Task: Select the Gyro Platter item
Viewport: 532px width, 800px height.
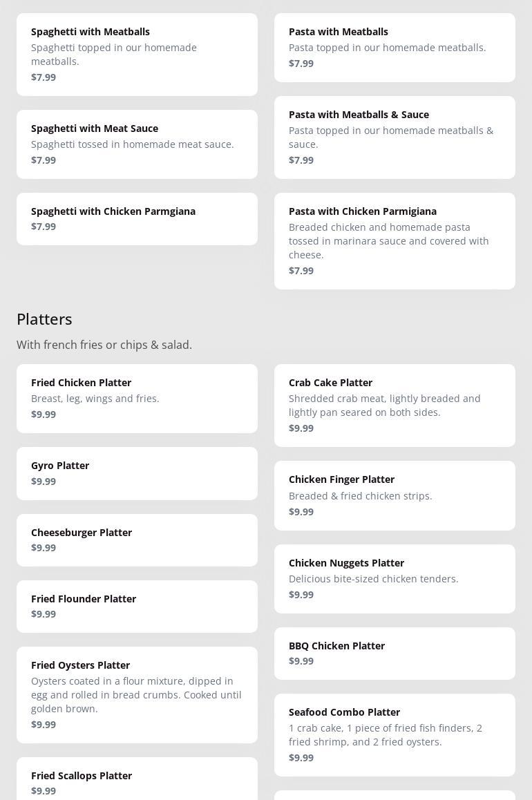Action: (137, 473)
